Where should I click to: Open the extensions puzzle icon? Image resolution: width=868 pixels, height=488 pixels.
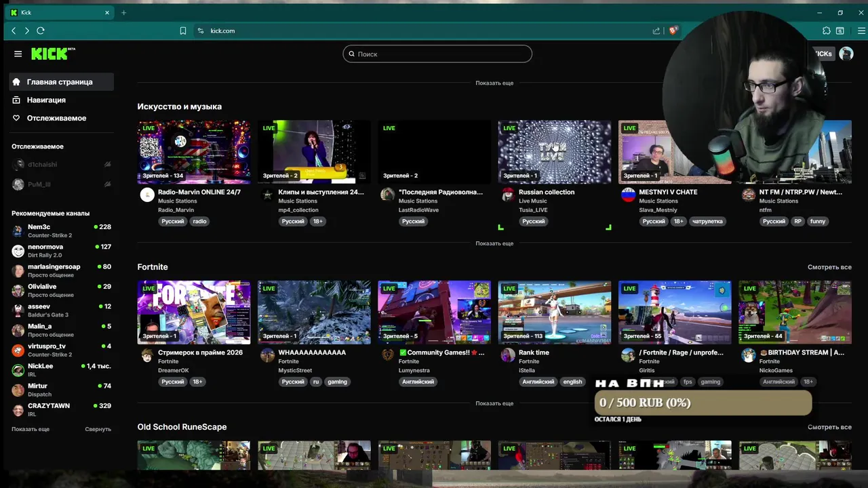[x=826, y=30]
